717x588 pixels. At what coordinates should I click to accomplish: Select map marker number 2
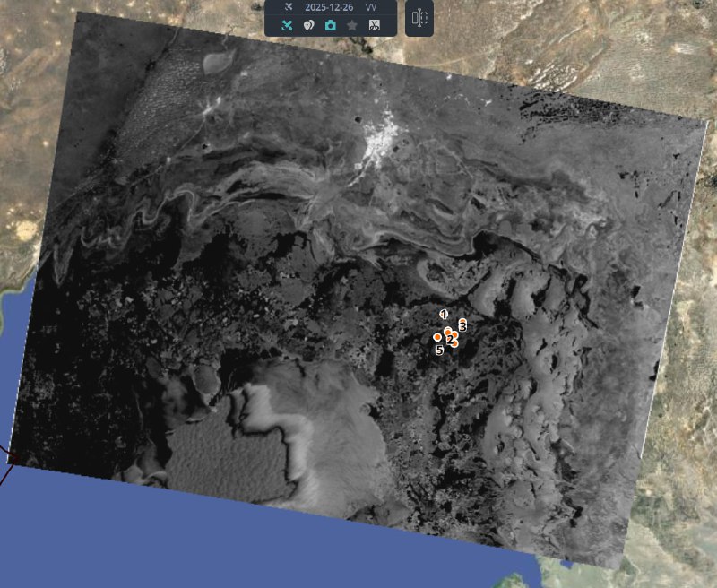(449, 339)
